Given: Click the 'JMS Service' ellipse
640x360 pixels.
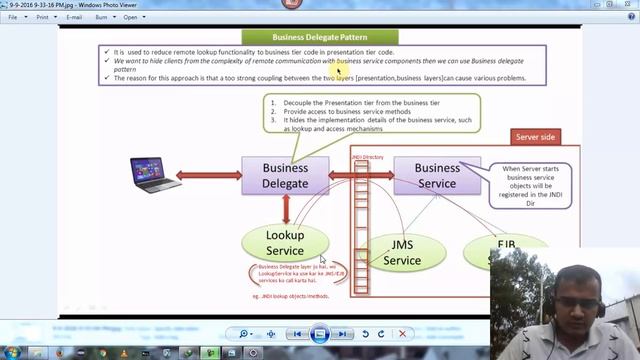Looking at the screenshot, I should coord(402,253).
